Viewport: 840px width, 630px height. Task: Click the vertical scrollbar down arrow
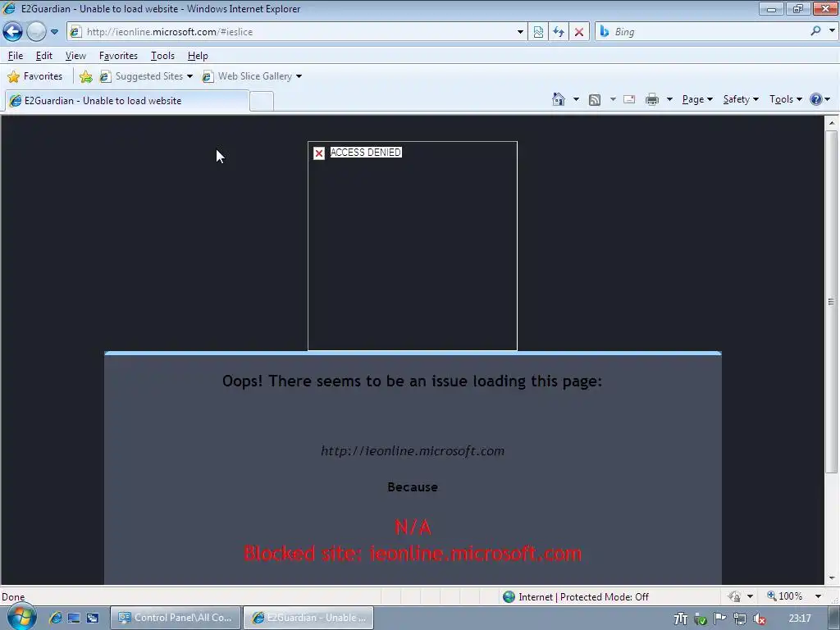(x=832, y=578)
